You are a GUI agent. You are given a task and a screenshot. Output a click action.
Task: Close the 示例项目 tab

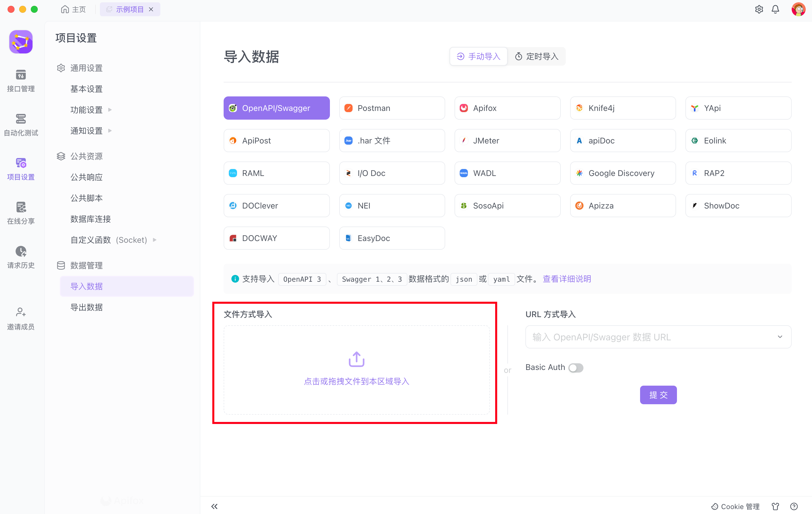151,10
